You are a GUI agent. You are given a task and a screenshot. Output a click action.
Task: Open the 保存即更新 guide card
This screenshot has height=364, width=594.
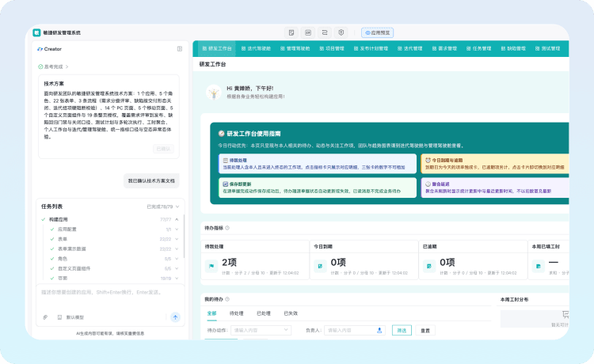pos(318,188)
